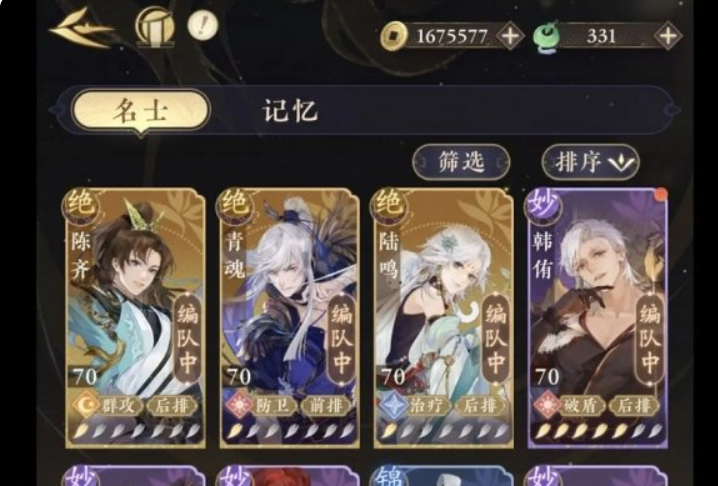This screenshot has height=486, width=718.
Task: Tap the golden back arrow icon
Action: click(81, 28)
